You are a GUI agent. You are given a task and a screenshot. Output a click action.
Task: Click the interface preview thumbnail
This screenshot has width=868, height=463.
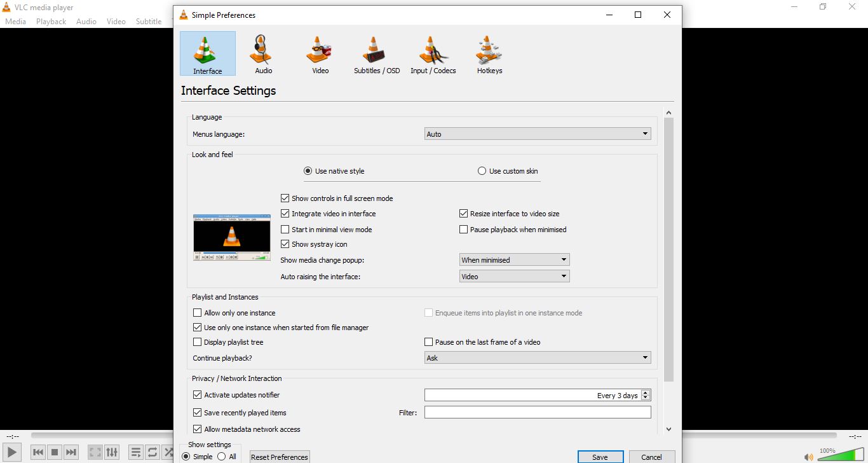(x=232, y=237)
